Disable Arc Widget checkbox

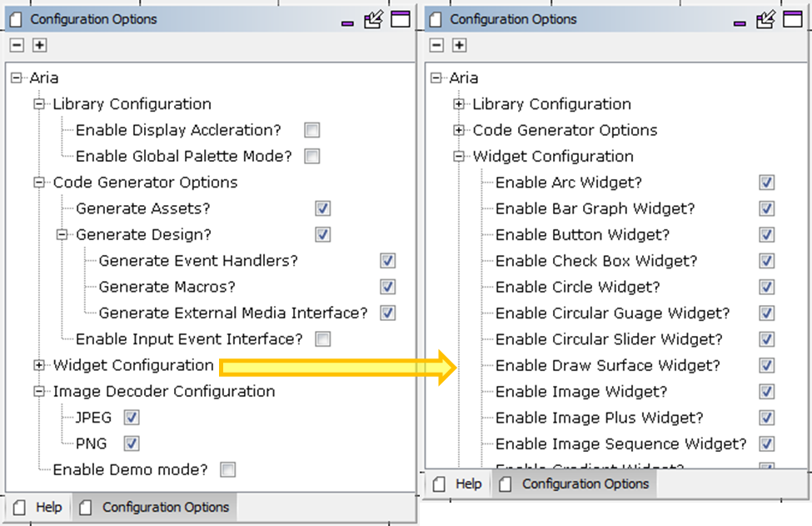767,183
